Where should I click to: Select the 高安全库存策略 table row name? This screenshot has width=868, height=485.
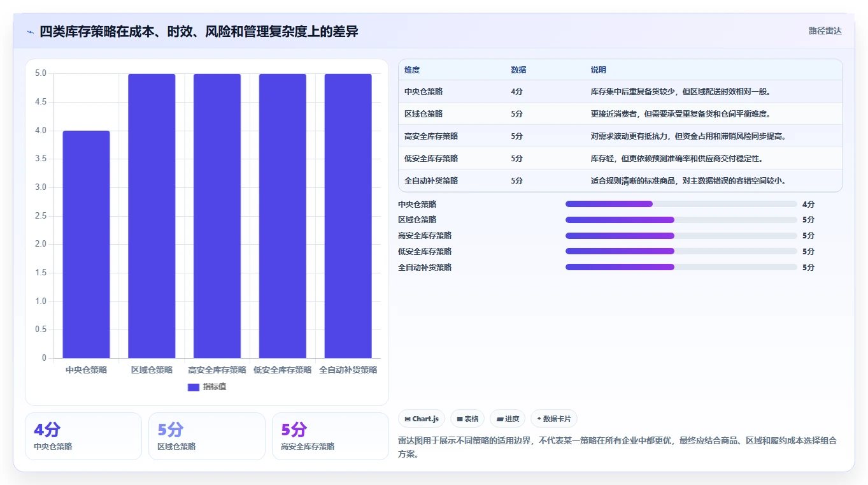tap(431, 136)
